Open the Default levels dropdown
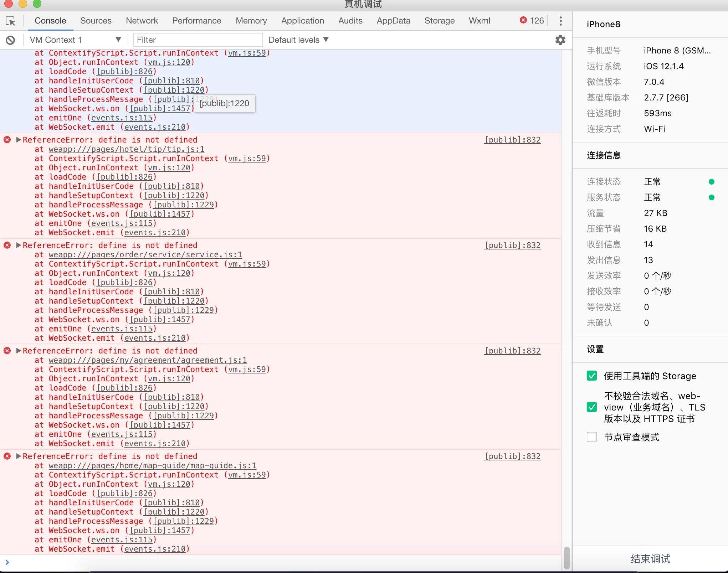The width and height of the screenshot is (728, 573). tap(298, 40)
